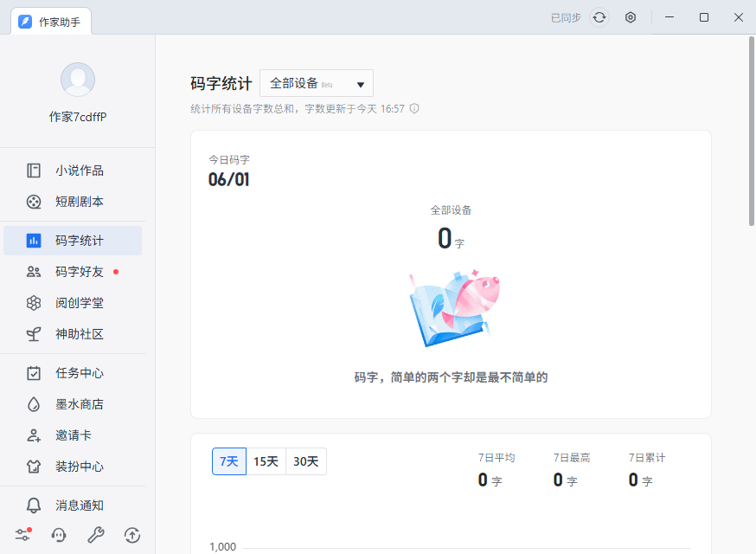Image resolution: width=756 pixels, height=554 pixels.
Task: Go to 码字好友 in sidebar
Action: point(73,272)
